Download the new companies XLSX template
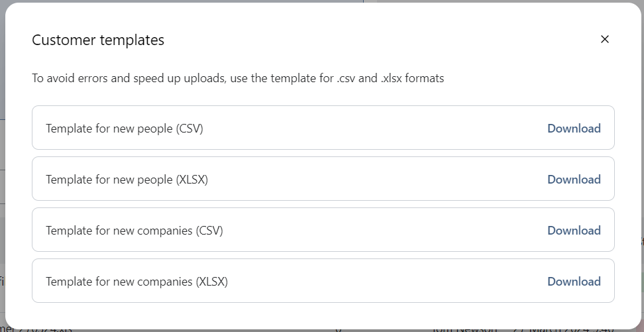The image size is (644, 332). pyautogui.click(x=574, y=282)
